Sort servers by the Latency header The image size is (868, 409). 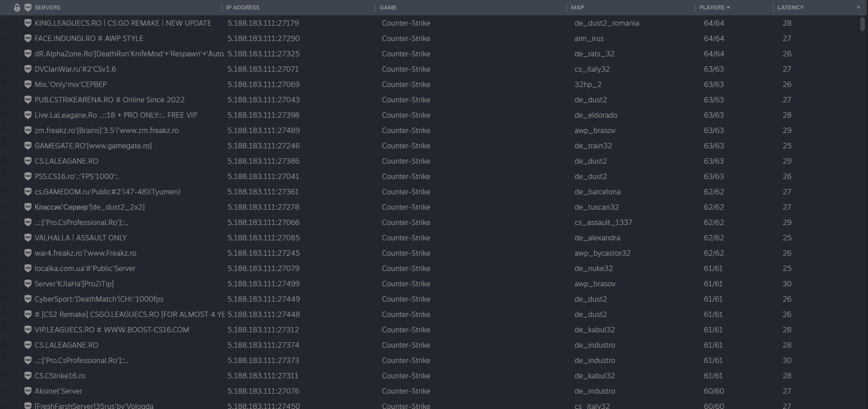coord(790,7)
